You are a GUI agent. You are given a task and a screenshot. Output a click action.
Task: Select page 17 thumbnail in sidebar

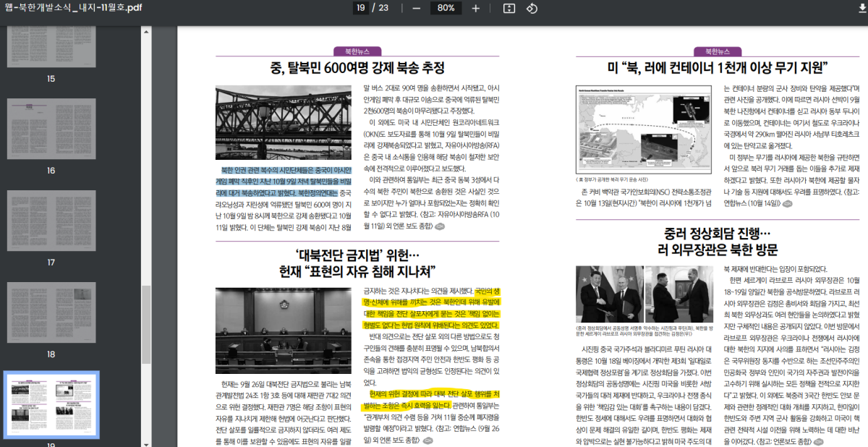[x=51, y=221]
